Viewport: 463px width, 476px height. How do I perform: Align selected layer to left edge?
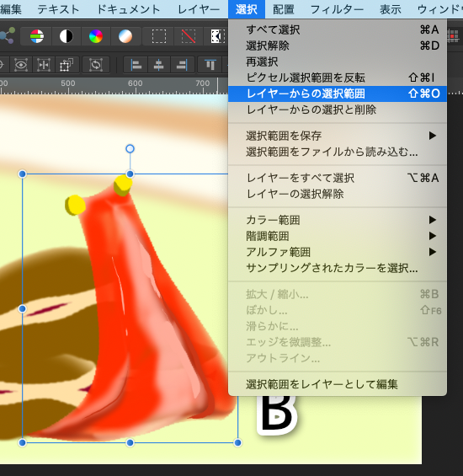coord(136,65)
